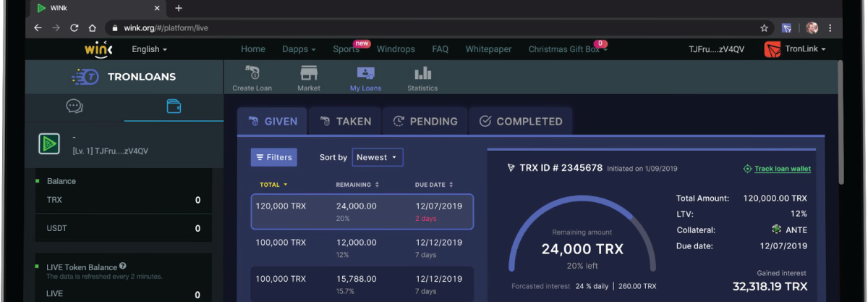Screen dimensions: 868x302
Task: Bookmark page with the star icon
Action: click(x=764, y=28)
